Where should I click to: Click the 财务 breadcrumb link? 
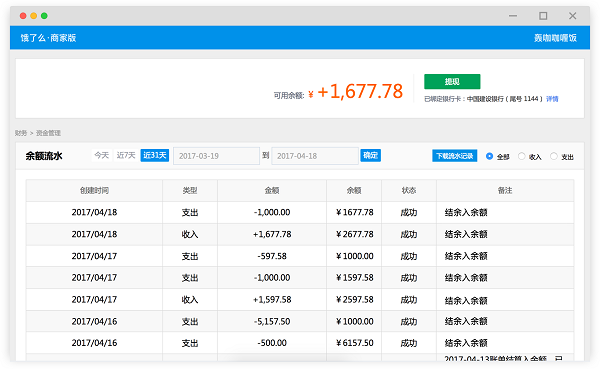tap(21, 133)
